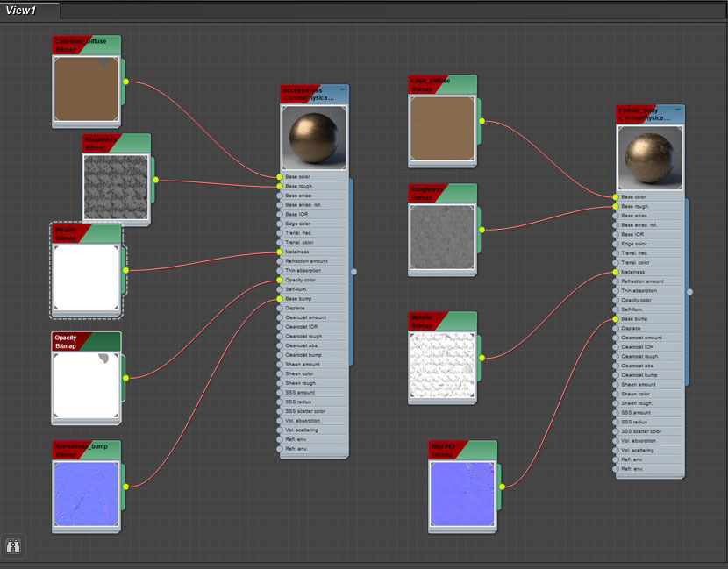This screenshot has width=728, height=569.
Task: Click Opacity color input socket on Accessories
Action: coord(280,280)
